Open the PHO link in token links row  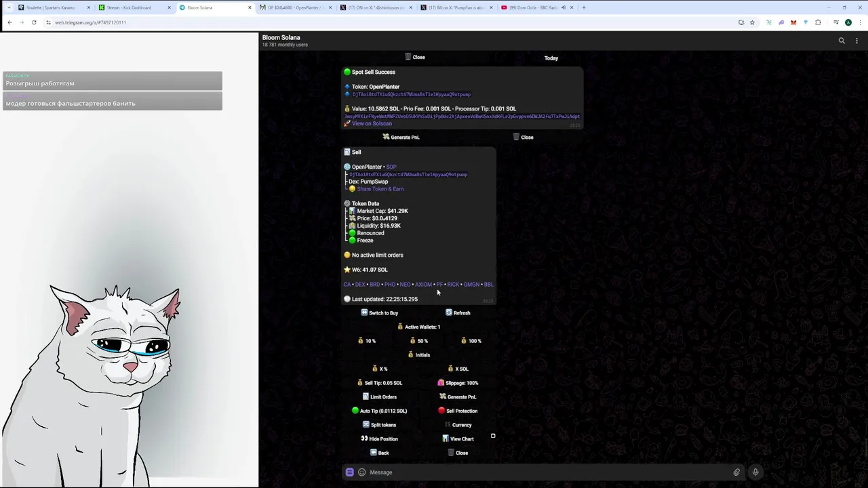pos(390,285)
